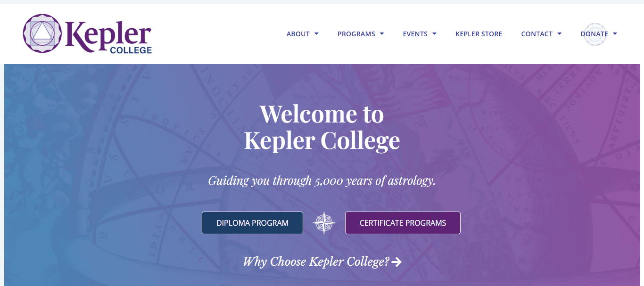Open the CONTACT menu item
Viewport: 644px width, 286px height.
(x=537, y=34)
